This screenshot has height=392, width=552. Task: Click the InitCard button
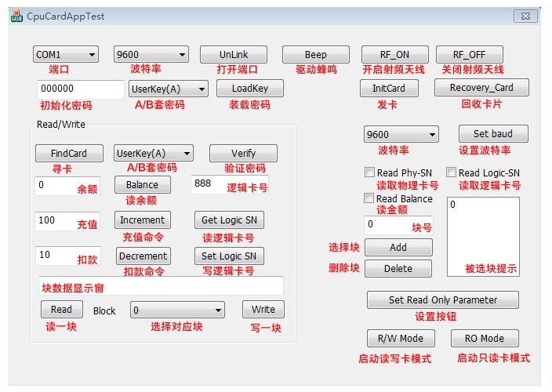click(x=389, y=89)
